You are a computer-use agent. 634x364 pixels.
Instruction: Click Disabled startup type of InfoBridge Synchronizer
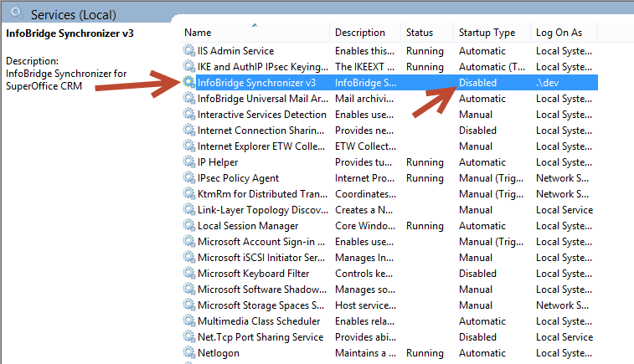point(477,83)
